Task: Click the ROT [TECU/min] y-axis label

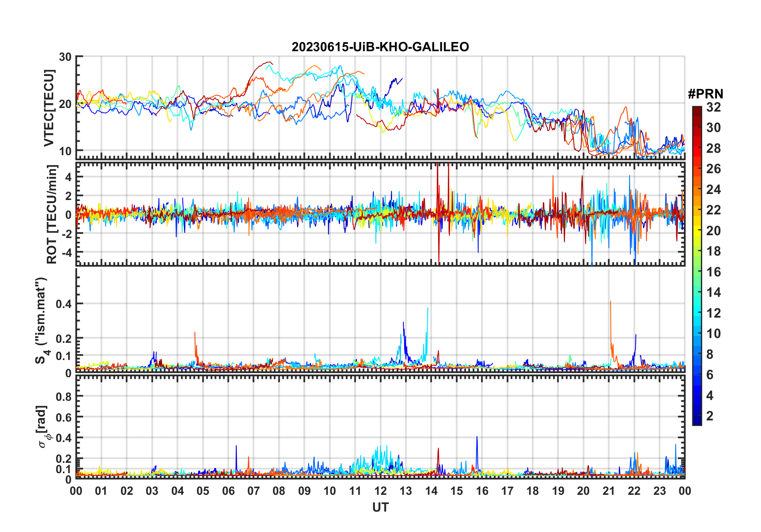Action: (52, 214)
